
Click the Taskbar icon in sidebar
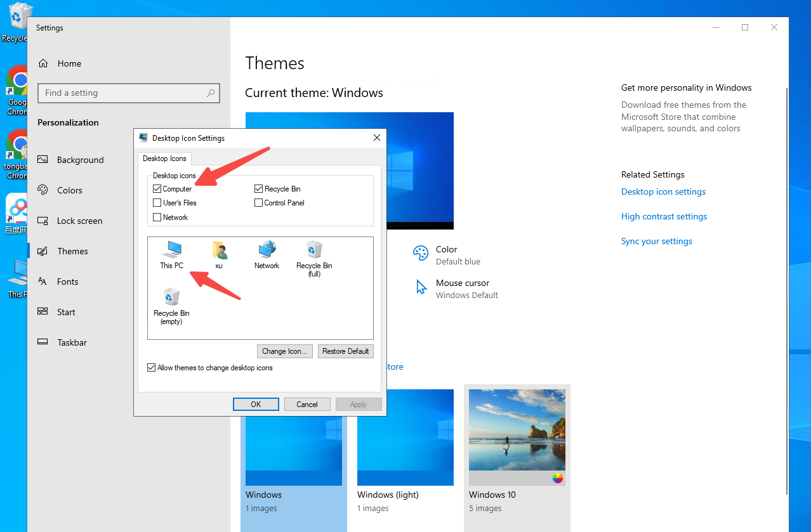point(43,342)
